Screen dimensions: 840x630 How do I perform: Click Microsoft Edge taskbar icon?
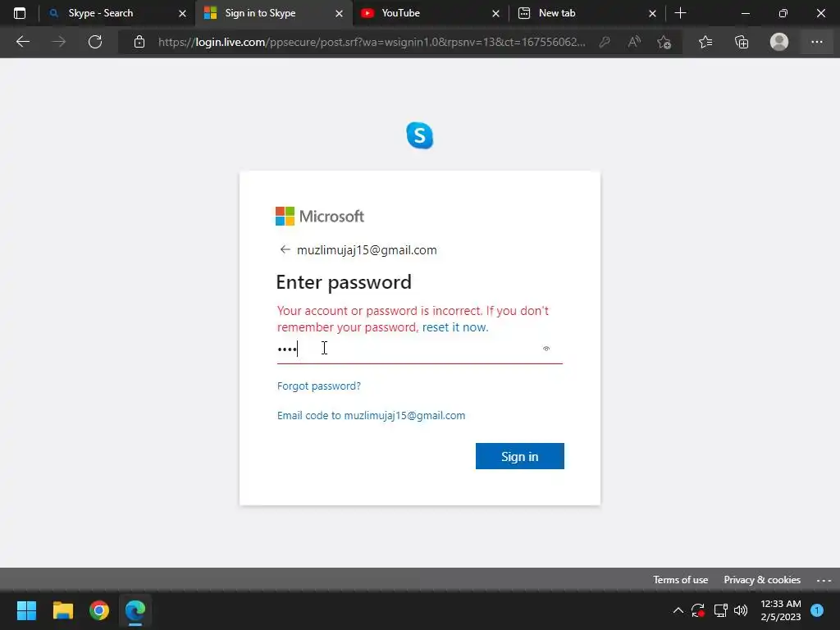(x=135, y=610)
